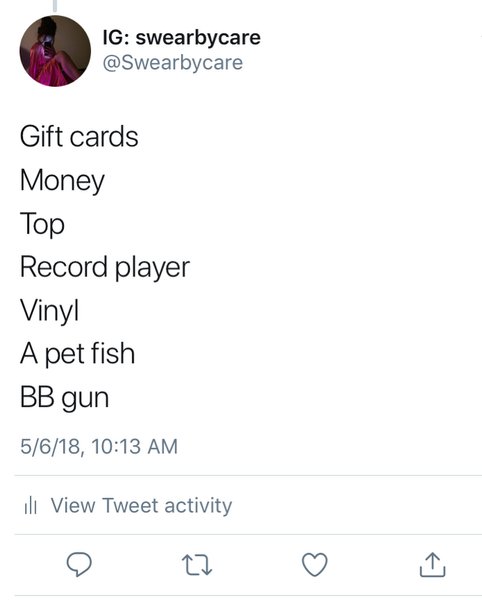This screenshot has height=600, width=482.
Task: Open the share sheet via upload arrow icon
Action: tap(432, 564)
